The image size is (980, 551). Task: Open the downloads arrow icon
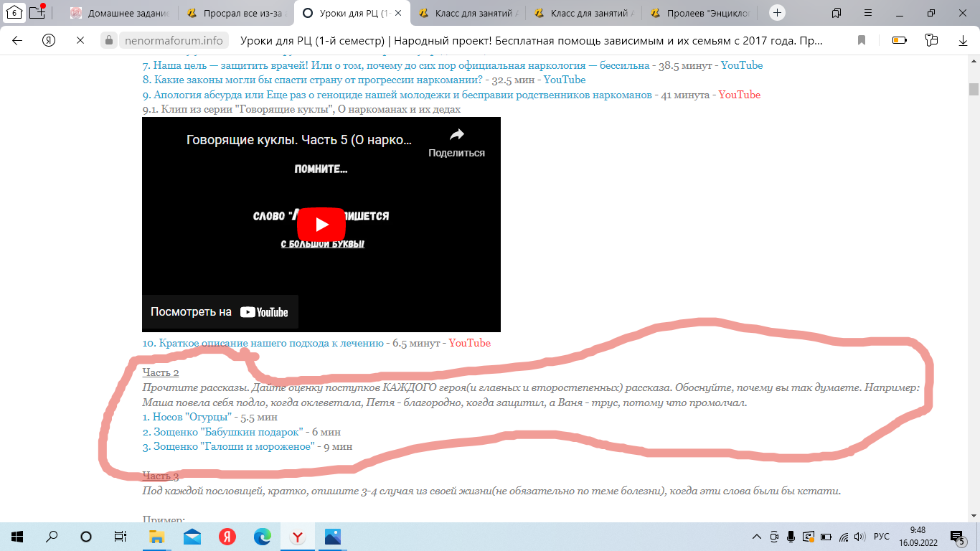pyautogui.click(x=963, y=40)
